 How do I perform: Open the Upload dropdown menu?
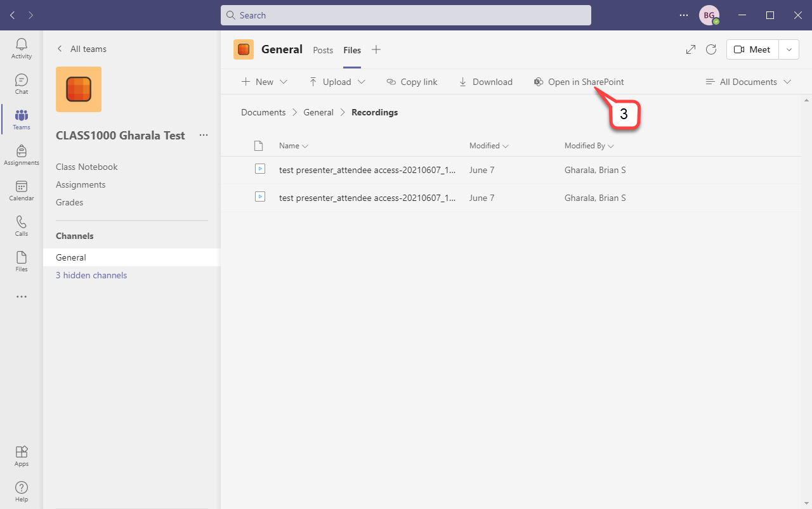click(x=337, y=82)
